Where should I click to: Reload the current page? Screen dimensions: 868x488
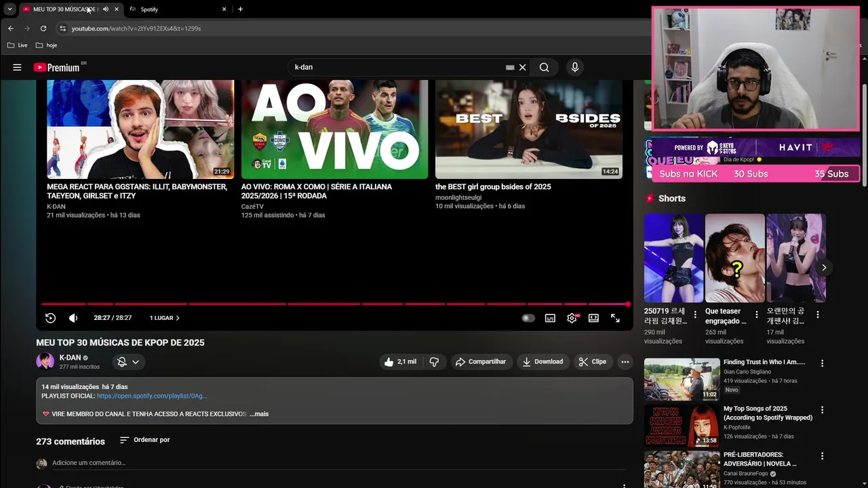tap(43, 28)
